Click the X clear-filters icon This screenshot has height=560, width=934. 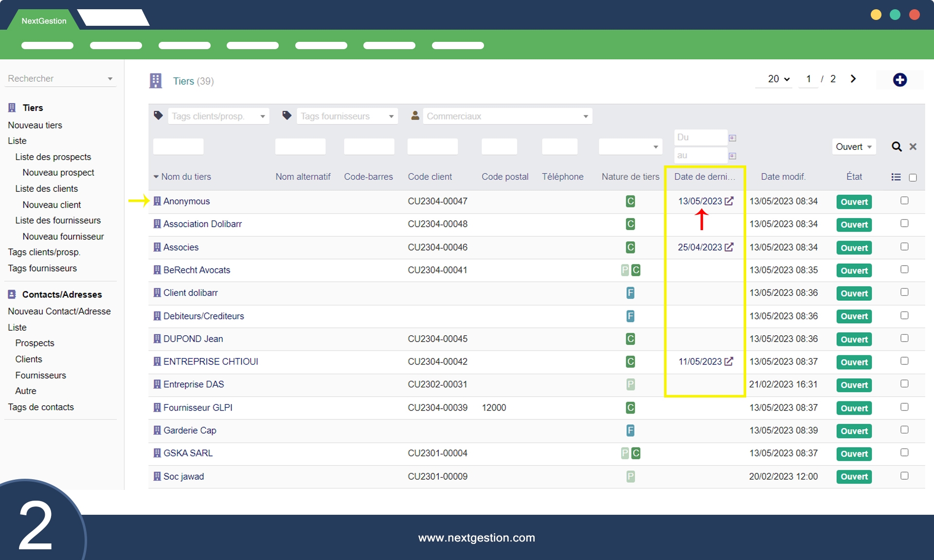913,146
